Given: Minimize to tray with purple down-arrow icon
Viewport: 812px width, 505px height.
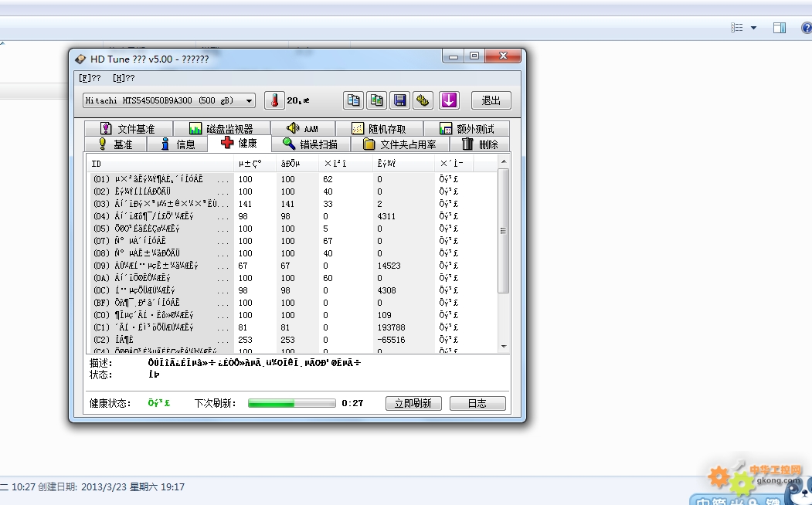Looking at the screenshot, I should pyautogui.click(x=449, y=100).
